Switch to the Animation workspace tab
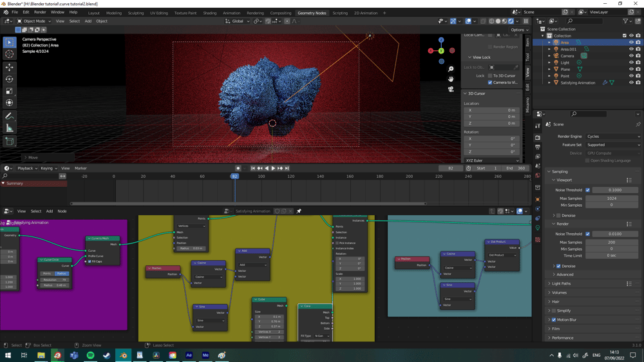 point(232,13)
